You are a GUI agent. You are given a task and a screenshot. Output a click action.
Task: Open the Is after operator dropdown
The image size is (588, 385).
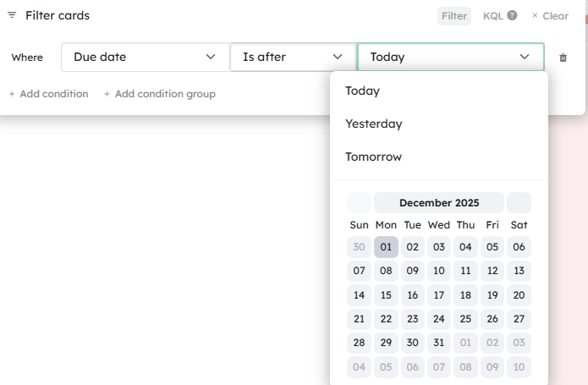pos(293,57)
